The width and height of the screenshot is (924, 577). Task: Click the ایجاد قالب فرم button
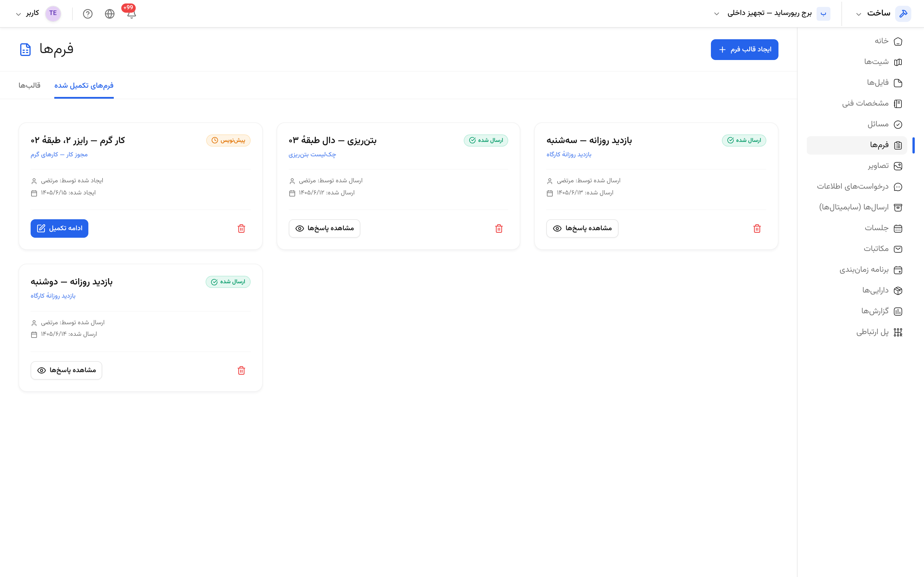pos(744,50)
